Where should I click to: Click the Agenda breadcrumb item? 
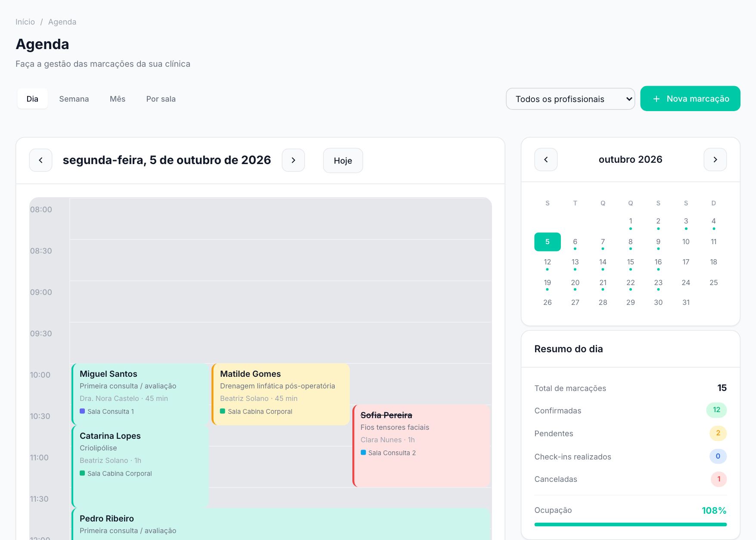pyautogui.click(x=62, y=22)
